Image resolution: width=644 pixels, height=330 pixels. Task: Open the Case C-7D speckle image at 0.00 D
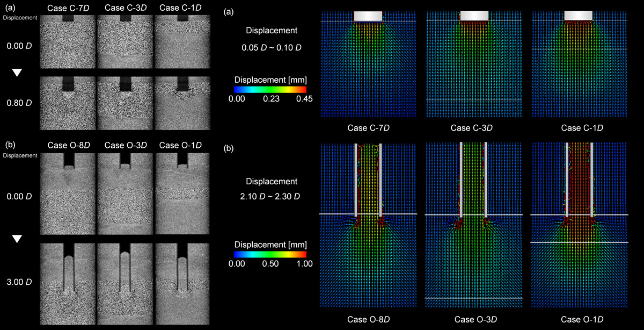click(x=68, y=42)
